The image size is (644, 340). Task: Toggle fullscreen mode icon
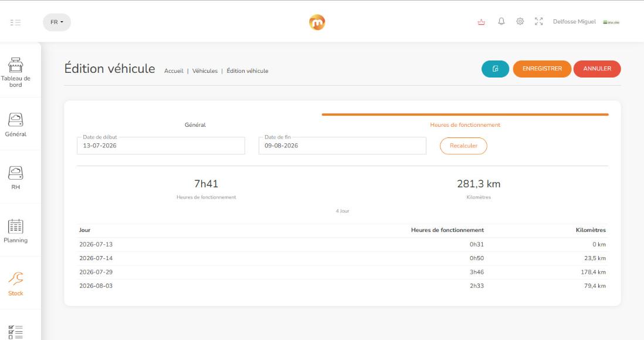pos(539,21)
